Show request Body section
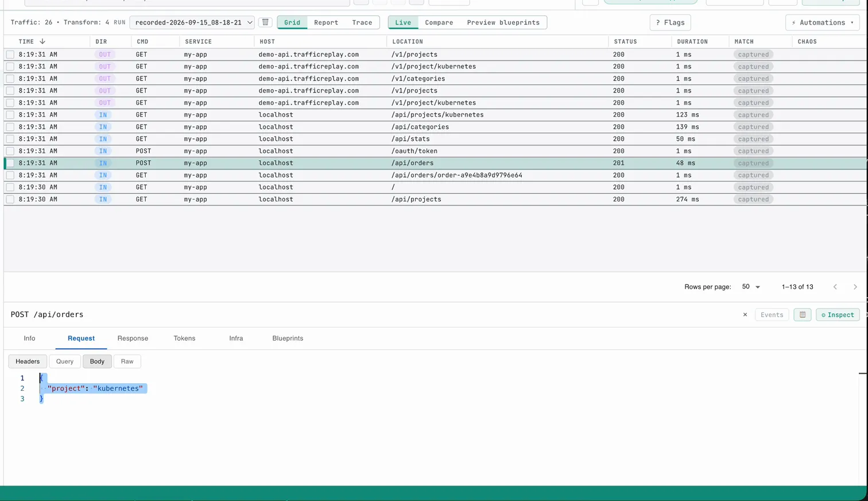 point(97,361)
